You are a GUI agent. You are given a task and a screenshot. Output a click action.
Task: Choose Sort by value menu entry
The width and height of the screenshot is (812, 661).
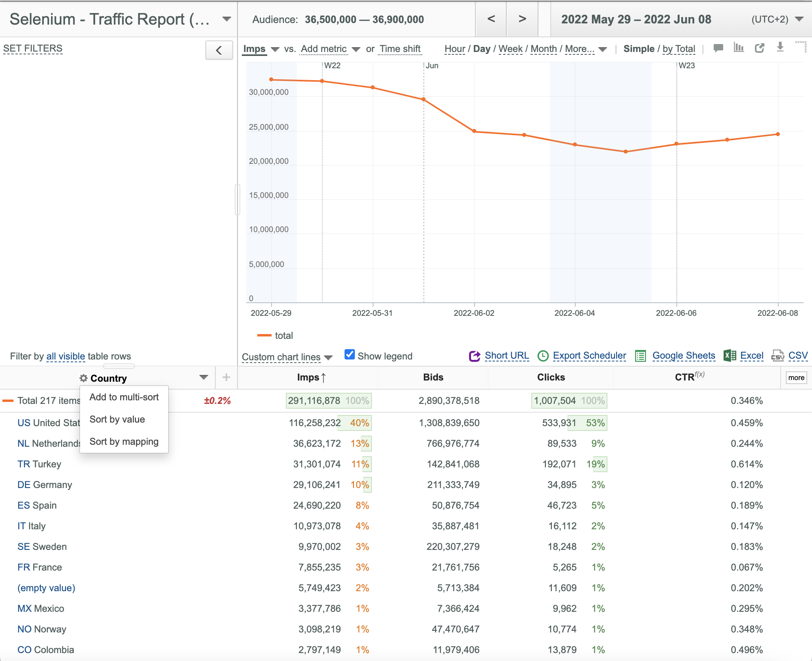coord(117,419)
